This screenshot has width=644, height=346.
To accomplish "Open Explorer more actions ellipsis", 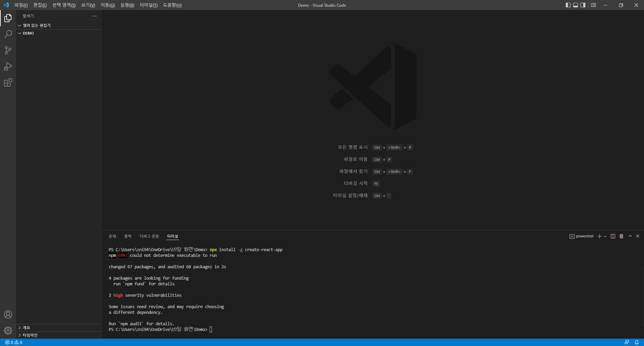I will pos(94,16).
